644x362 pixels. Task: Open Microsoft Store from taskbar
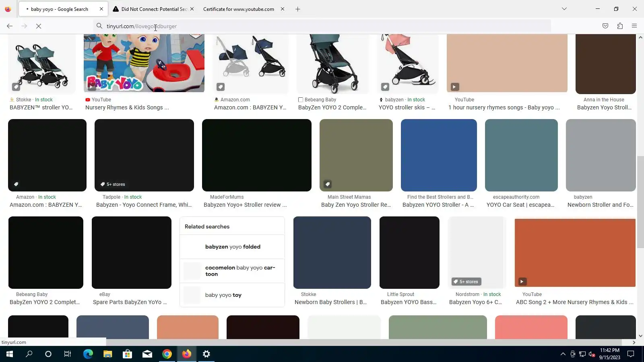(x=127, y=354)
